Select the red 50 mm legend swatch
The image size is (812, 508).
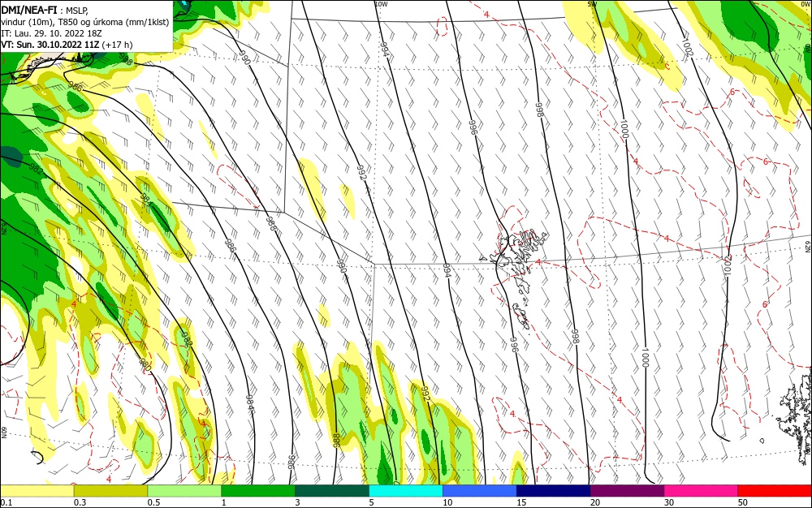tap(774, 491)
